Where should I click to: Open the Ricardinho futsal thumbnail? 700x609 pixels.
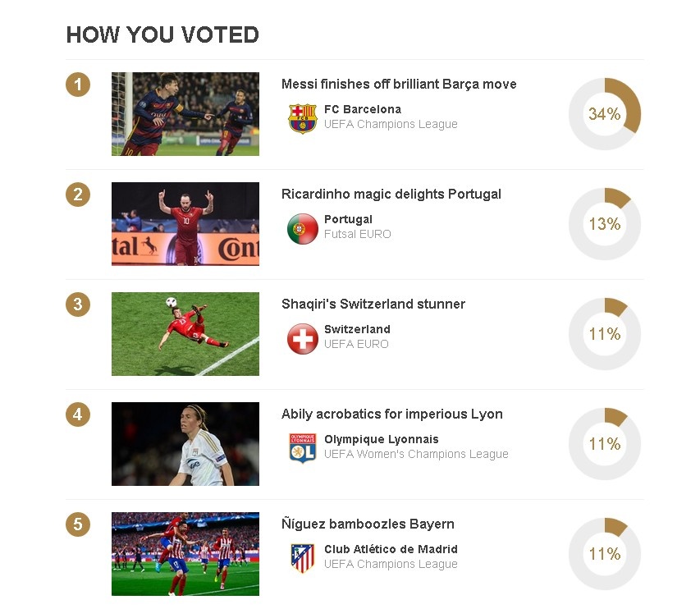[185, 224]
